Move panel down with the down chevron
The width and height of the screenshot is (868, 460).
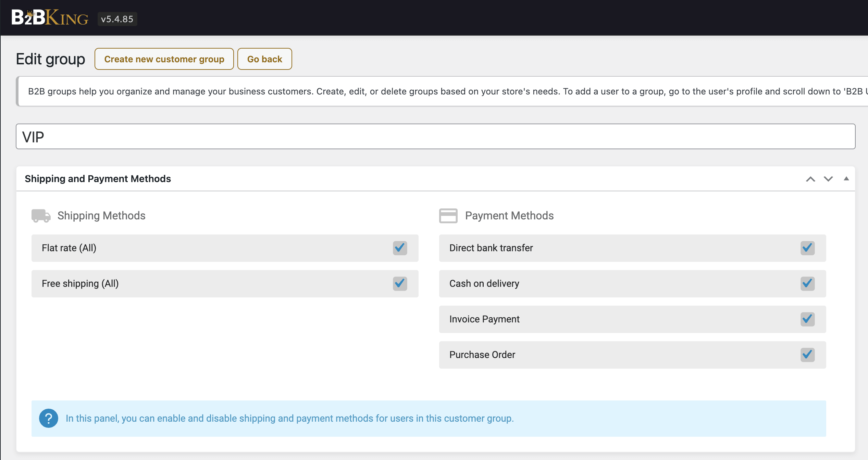pyautogui.click(x=828, y=179)
